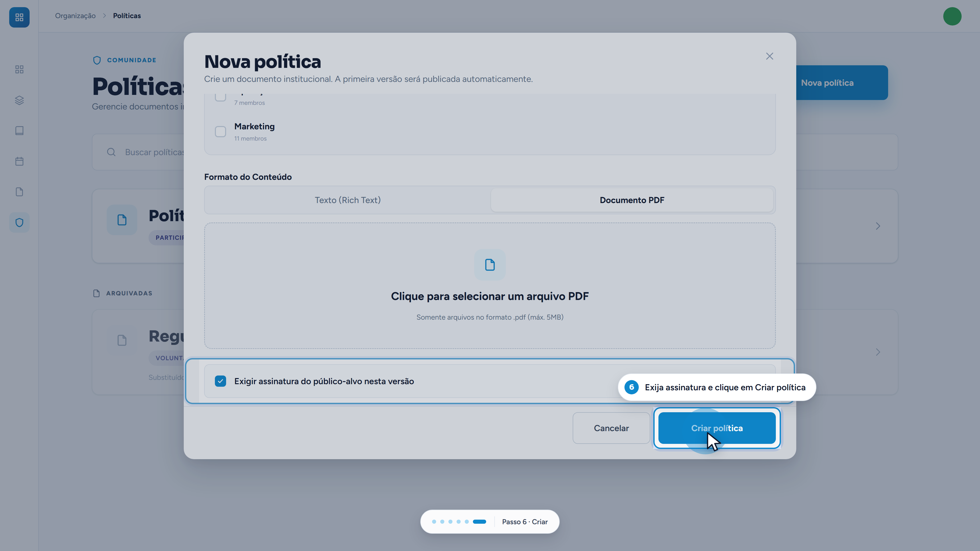Select the Documento PDF tab
The height and width of the screenshot is (551, 980).
tap(632, 200)
